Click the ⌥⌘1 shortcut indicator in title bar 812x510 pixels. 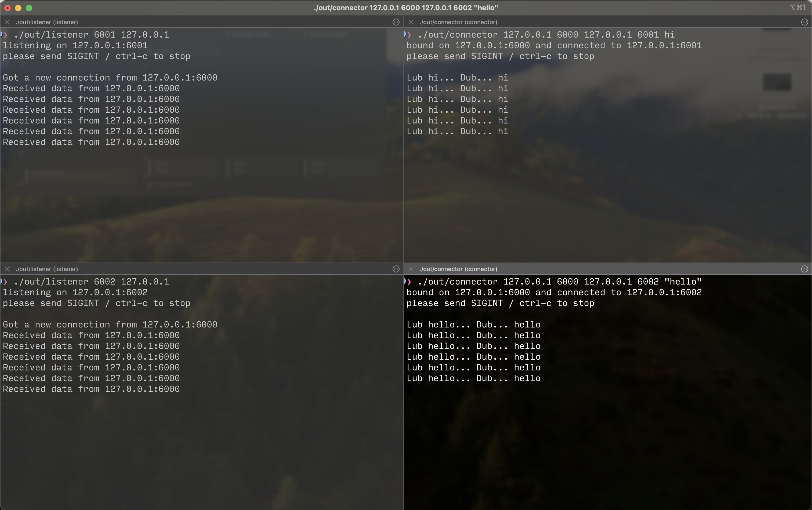[798, 8]
